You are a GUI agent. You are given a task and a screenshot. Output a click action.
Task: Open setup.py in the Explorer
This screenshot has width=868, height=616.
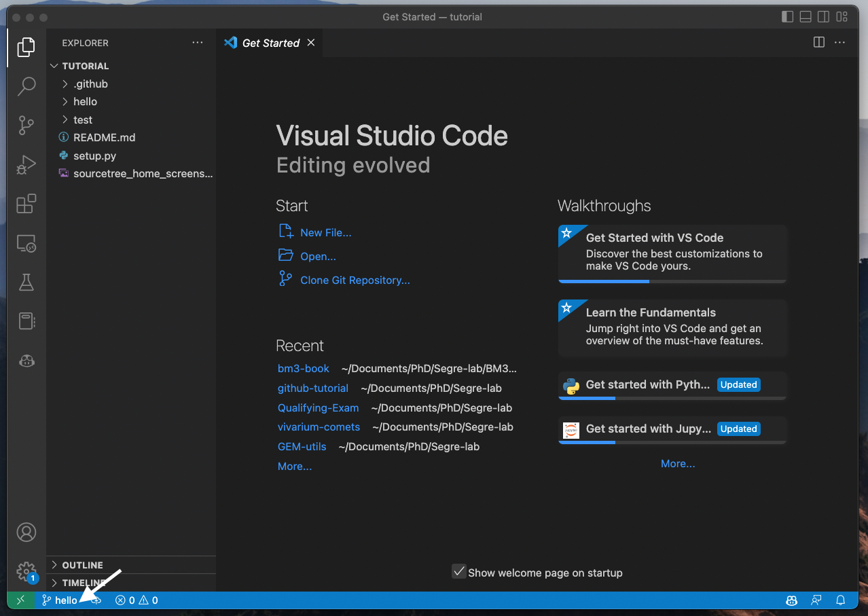point(131,156)
